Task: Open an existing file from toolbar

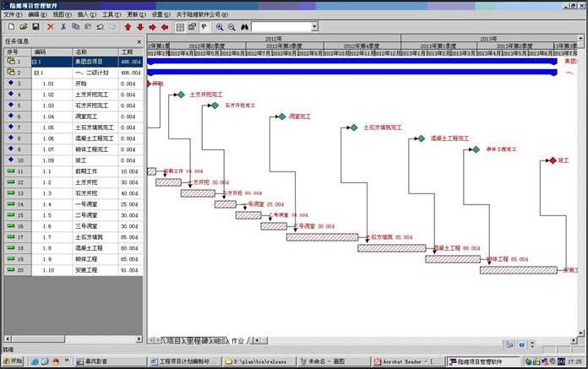Action: (x=24, y=26)
